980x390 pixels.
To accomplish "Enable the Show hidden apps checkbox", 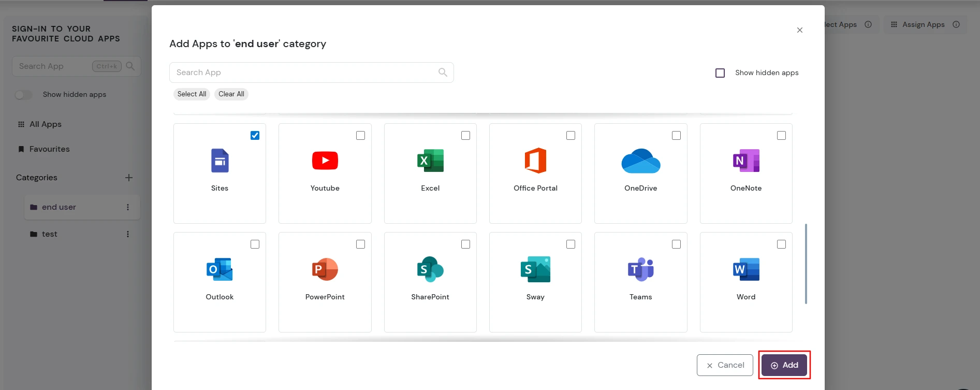I will click(720, 73).
